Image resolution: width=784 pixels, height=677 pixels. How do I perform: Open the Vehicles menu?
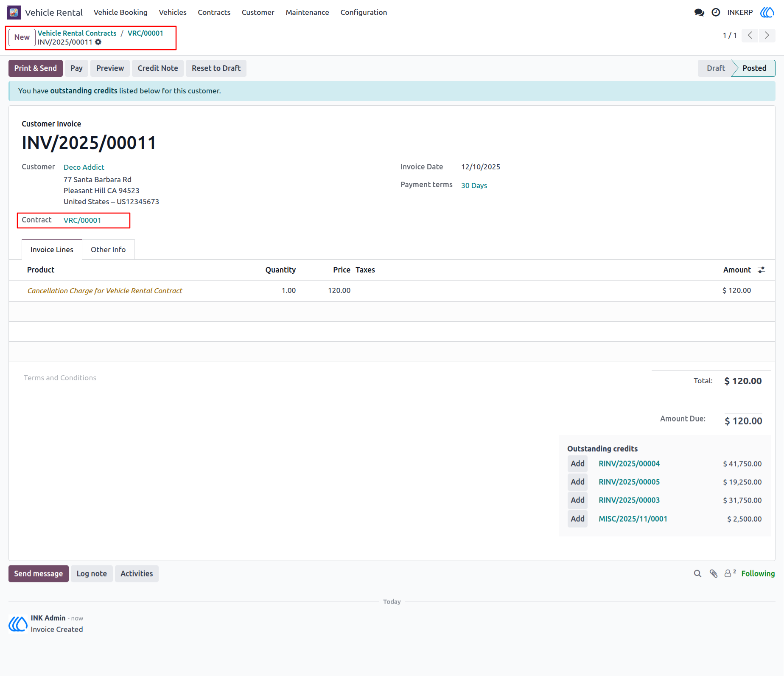(x=173, y=12)
